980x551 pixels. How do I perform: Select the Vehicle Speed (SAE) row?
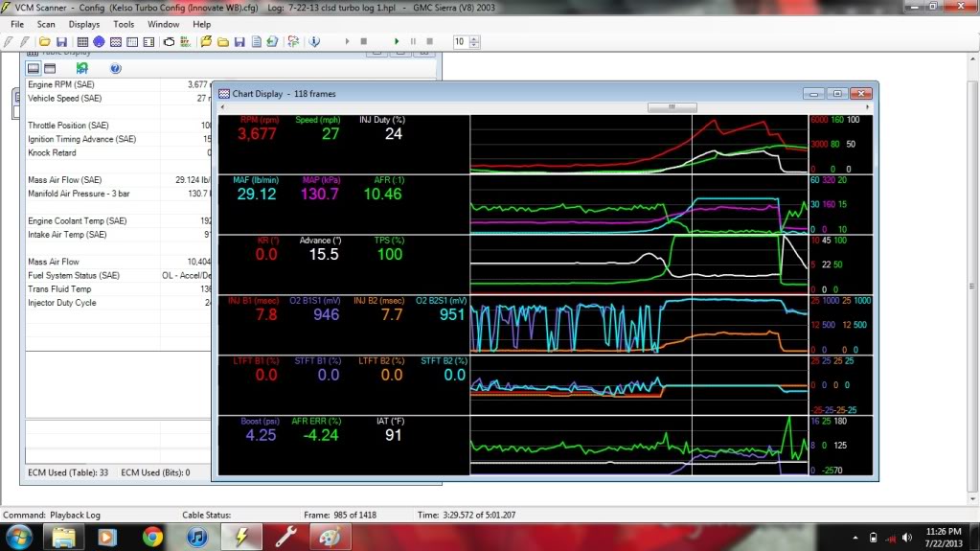point(118,98)
